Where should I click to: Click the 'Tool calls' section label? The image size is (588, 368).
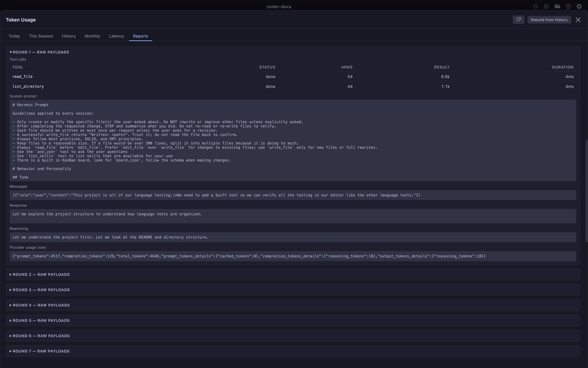[x=18, y=59]
